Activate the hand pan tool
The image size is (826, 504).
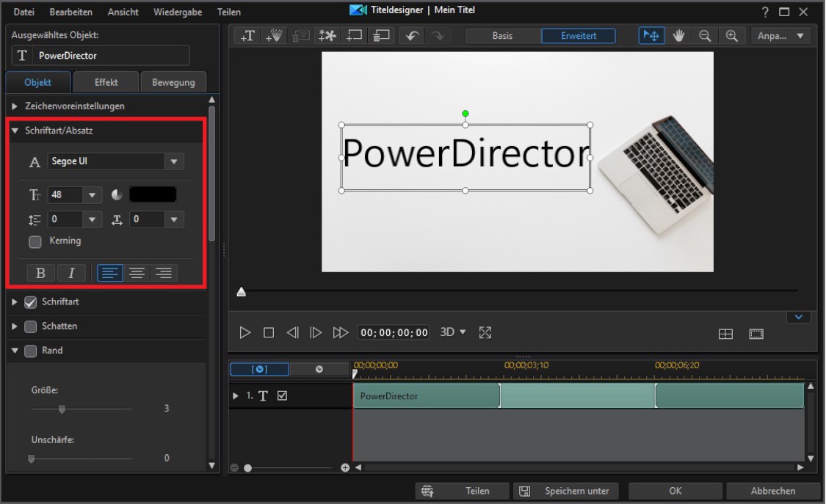pos(678,36)
